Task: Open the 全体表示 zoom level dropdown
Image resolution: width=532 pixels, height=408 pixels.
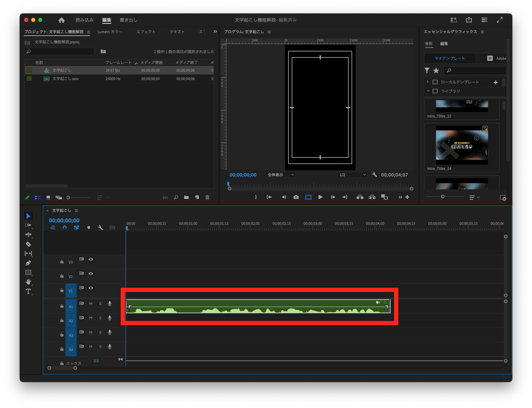Action: (280, 174)
